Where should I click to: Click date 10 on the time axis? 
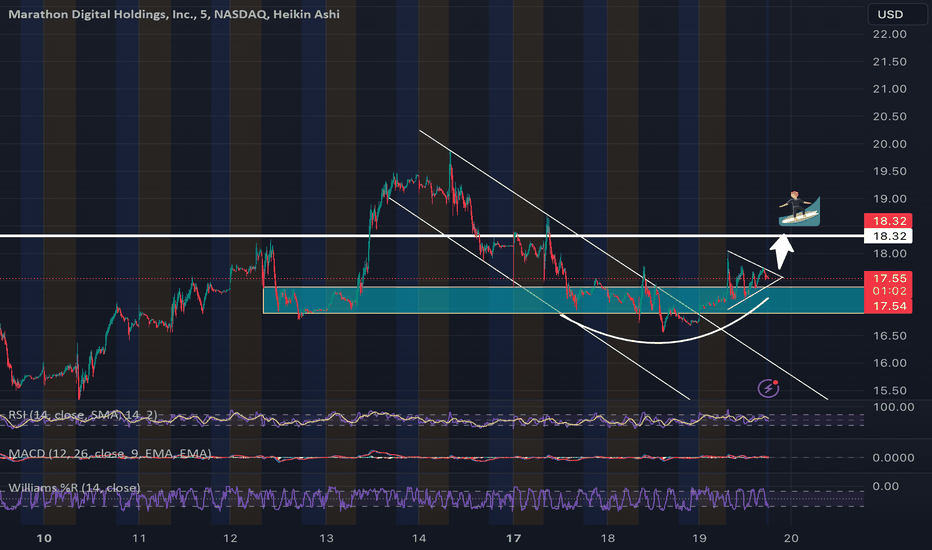pos(44,538)
